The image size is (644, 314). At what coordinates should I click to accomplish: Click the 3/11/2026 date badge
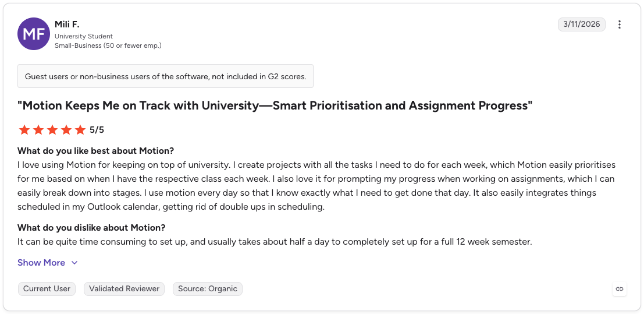582,24
